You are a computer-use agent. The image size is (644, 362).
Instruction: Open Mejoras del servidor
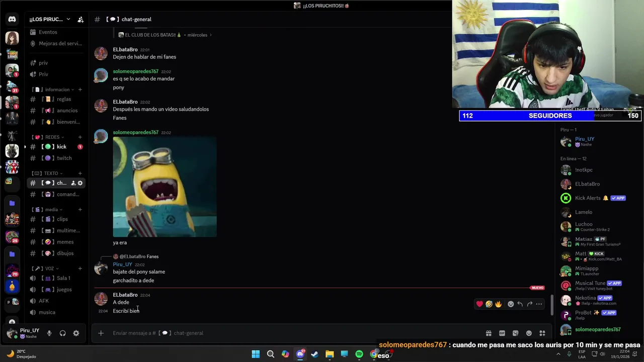coord(55,43)
